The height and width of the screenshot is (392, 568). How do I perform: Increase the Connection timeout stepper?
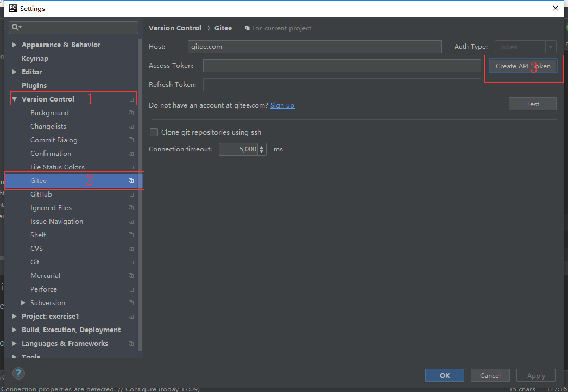coord(262,147)
